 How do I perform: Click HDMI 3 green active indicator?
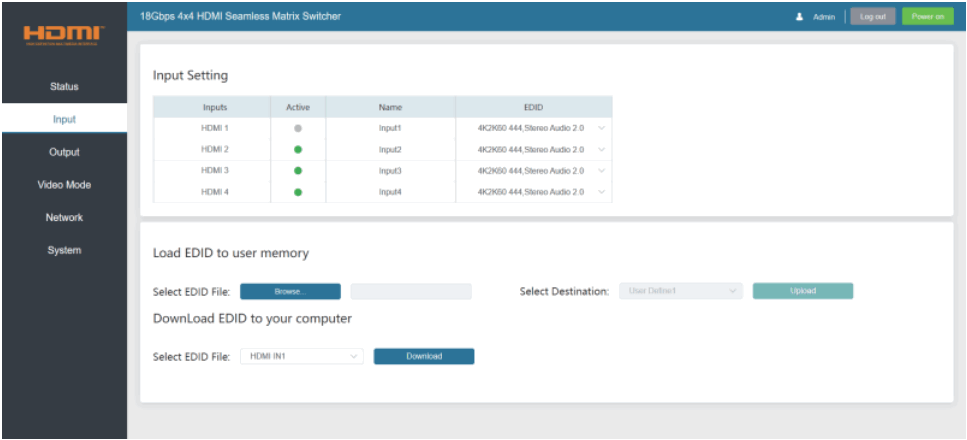click(298, 171)
